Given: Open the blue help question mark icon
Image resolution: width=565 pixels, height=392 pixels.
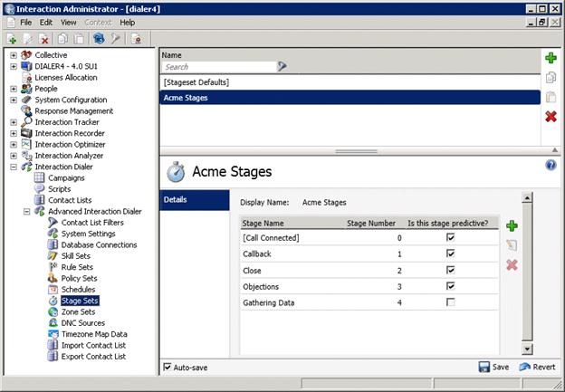Looking at the screenshot, I should [551, 165].
